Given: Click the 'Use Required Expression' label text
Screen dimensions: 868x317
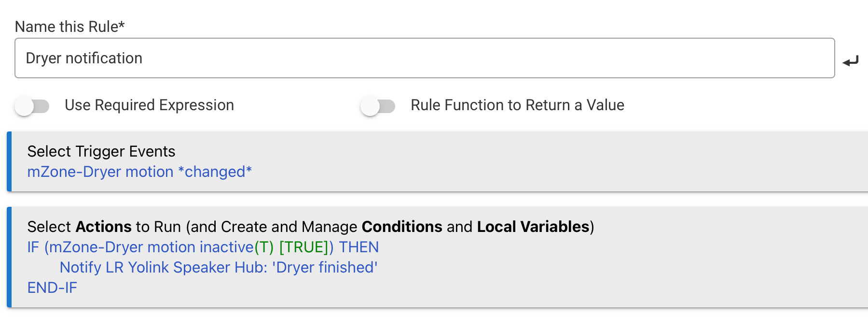Looking at the screenshot, I should (149, 105).
